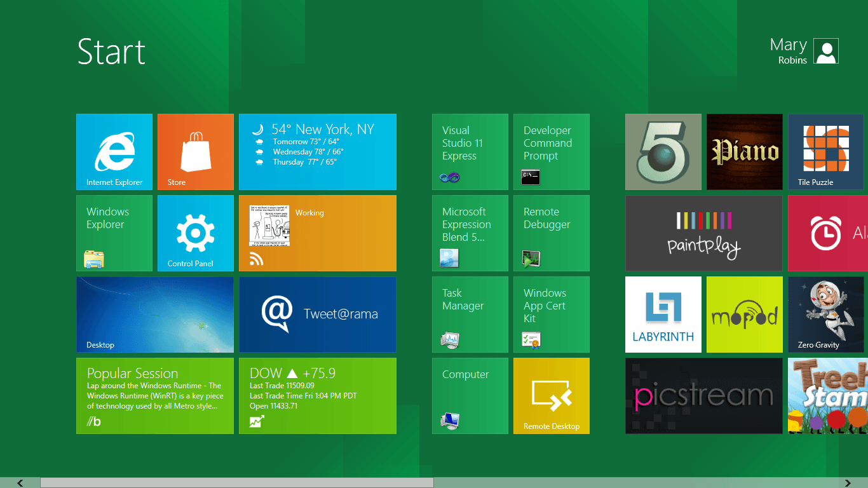Check the DOW stock quote tile

317,396
